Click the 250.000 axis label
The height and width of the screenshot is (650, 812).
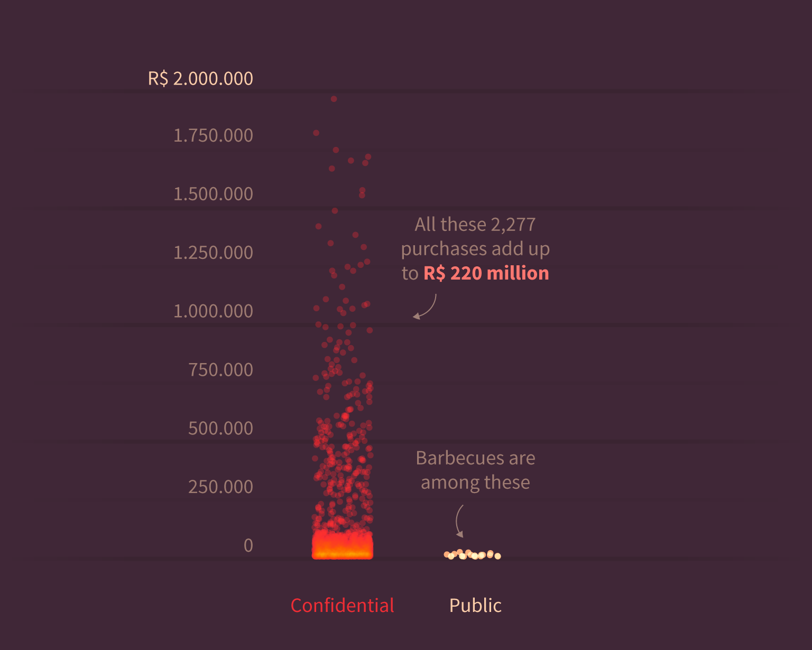(x=220, y=487)
